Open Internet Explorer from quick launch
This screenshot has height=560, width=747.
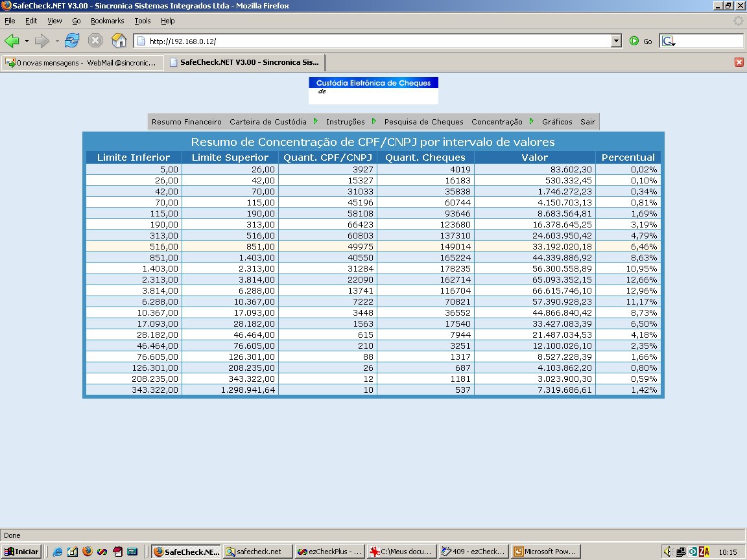pyautogui.click(x=58, y=552)
